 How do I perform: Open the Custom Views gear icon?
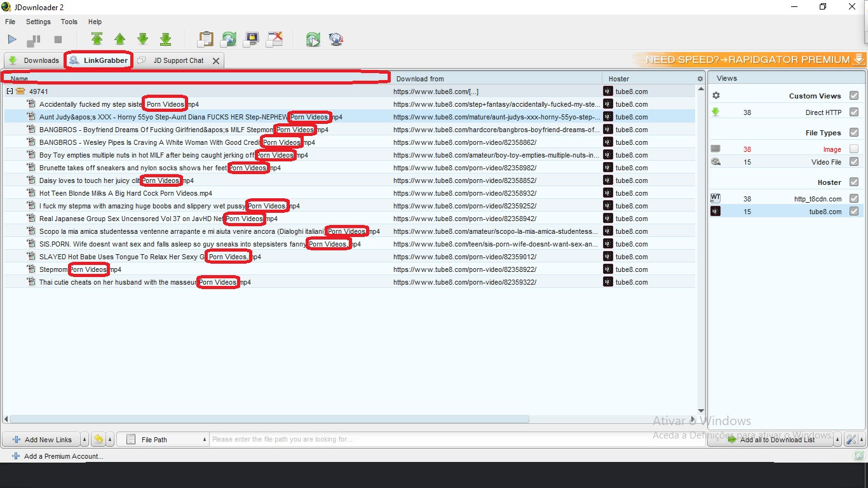pos(716,95)
